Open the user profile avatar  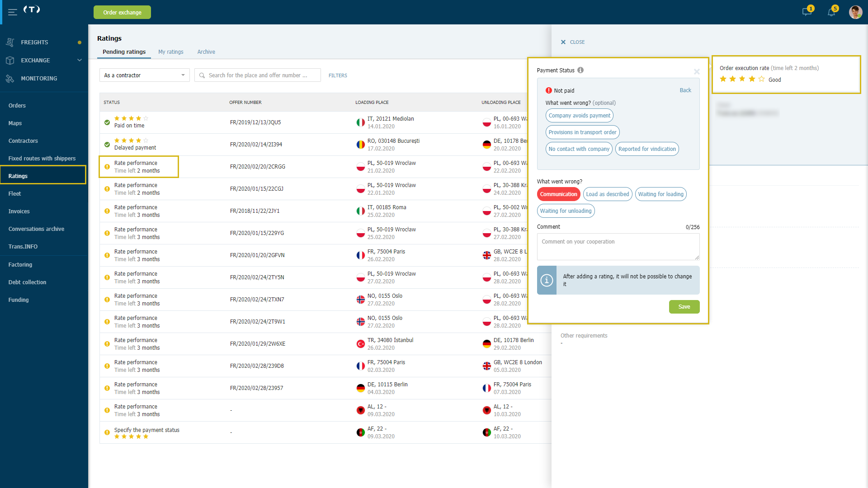coord(855,12)
